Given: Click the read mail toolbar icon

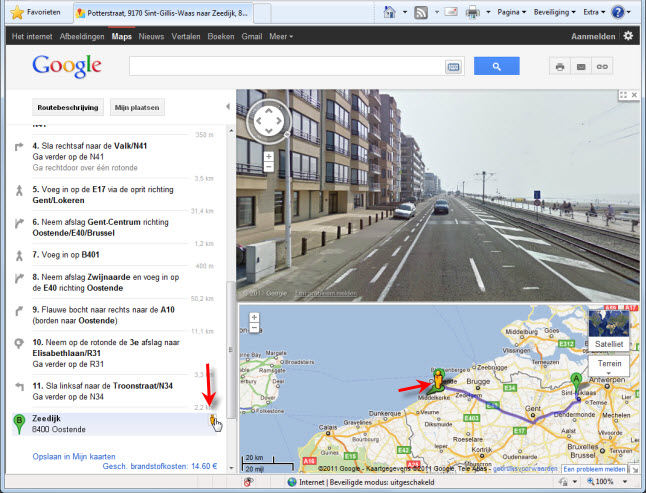Looking at the screenshot, I should coord(451,12).
